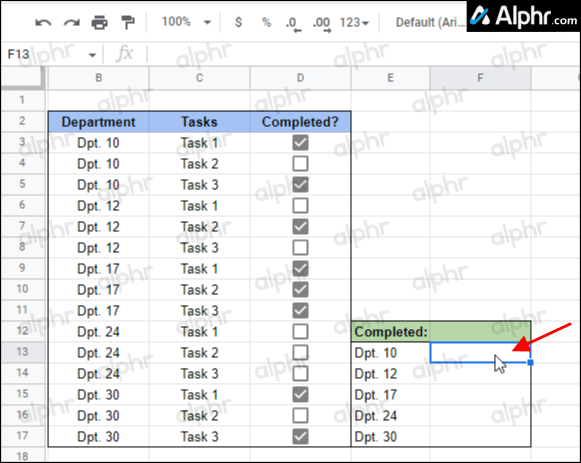The width and height of the screenshot is (581, 463).
Task: Click the green Completed: cell
Action: 391,332
